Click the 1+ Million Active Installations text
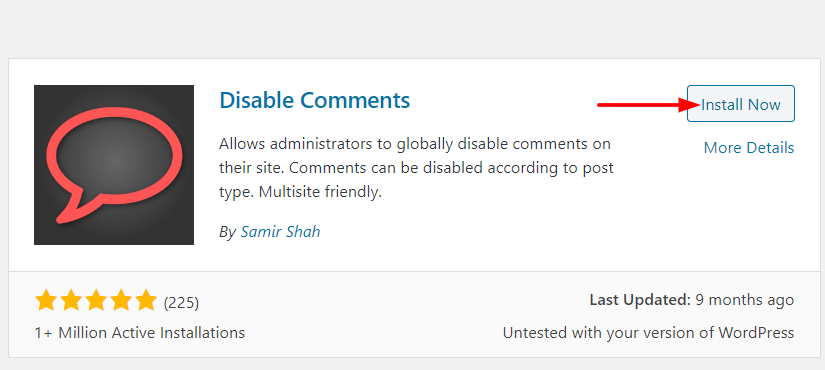This screenshot has width=825, height=370. [x=139, y=333]
